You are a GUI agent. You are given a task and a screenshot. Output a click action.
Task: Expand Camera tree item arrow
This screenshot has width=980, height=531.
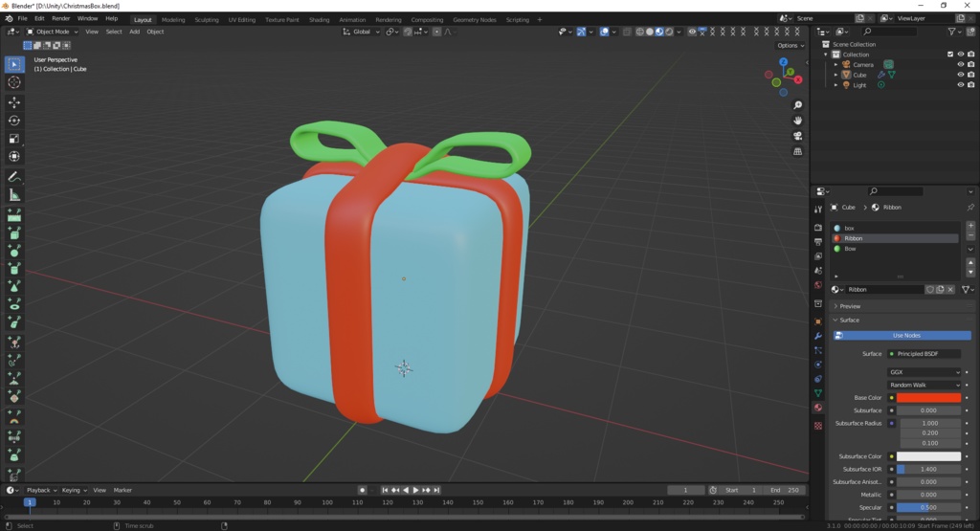[x=836, y=65]
